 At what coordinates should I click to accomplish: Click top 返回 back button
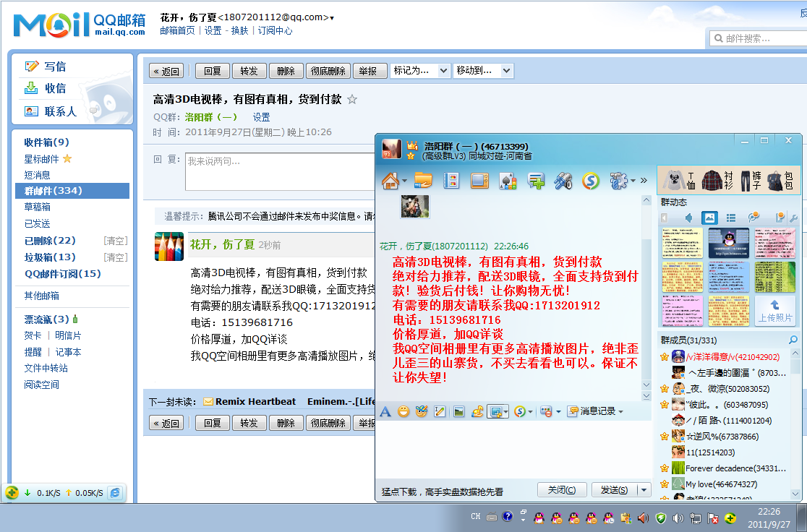point(166,71)
